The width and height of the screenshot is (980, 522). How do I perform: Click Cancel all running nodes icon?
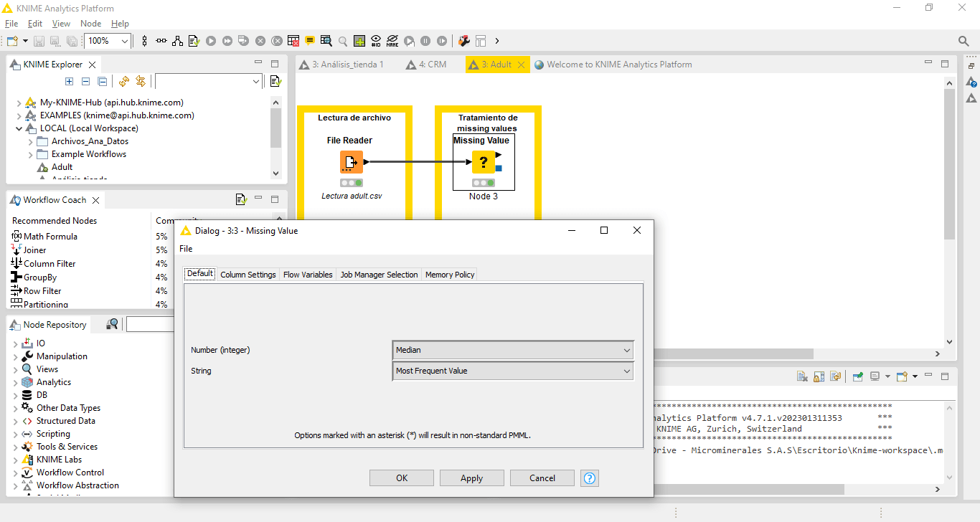(x=277, y=41)
